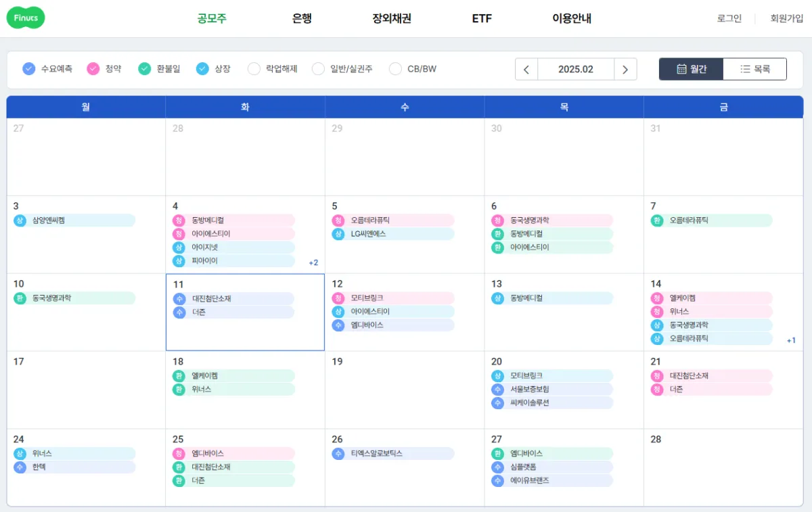Click the 상 badge beside 위너스 on the 24th
Viewport: 812px width, 512px height.
pyautogui.click(x=20, y=454)
